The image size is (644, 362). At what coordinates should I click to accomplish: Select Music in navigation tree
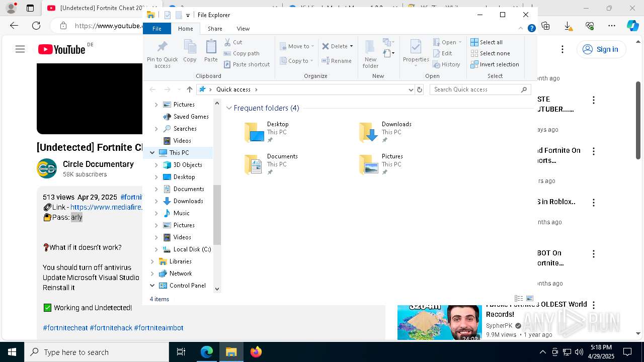[181, 213]
